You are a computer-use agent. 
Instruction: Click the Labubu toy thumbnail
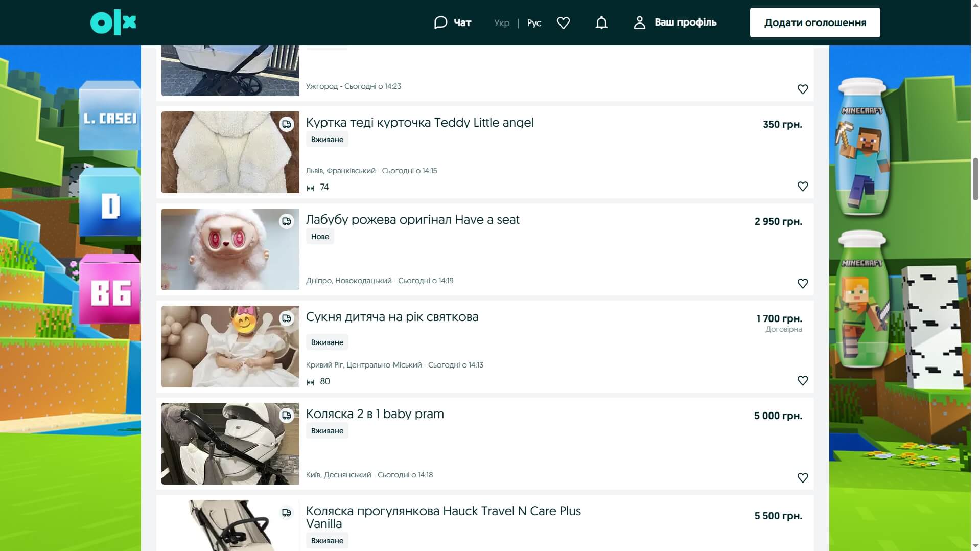(x=230, y=249)
